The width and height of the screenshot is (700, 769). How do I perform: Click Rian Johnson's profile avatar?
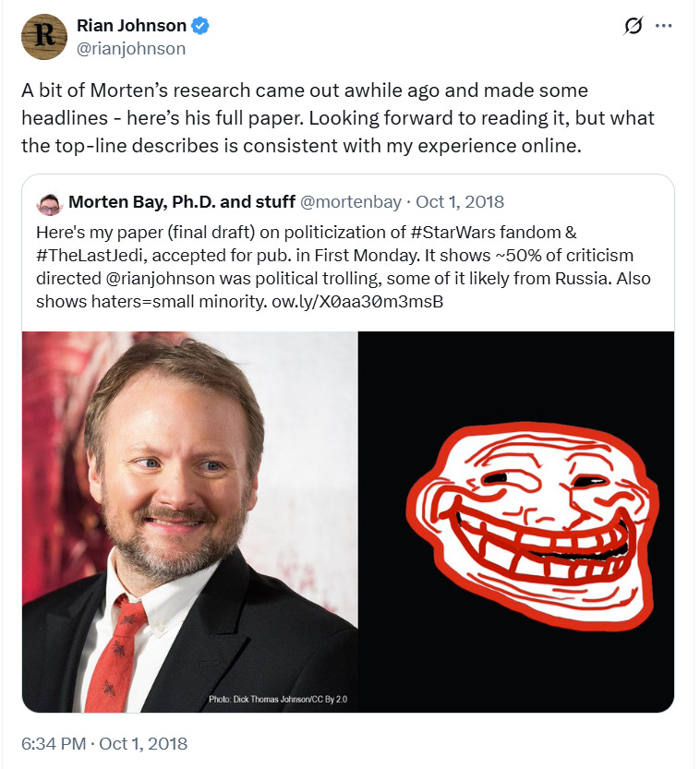[44, 37]
